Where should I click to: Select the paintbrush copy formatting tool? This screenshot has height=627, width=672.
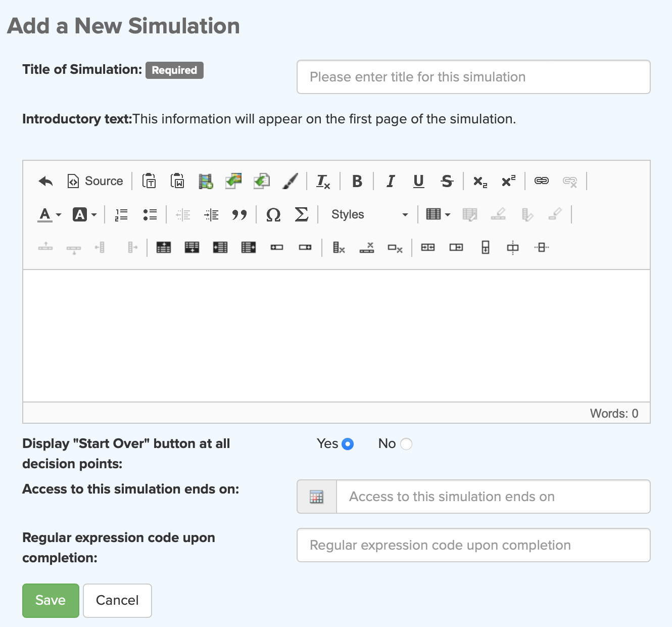click(x=290, y=181)
